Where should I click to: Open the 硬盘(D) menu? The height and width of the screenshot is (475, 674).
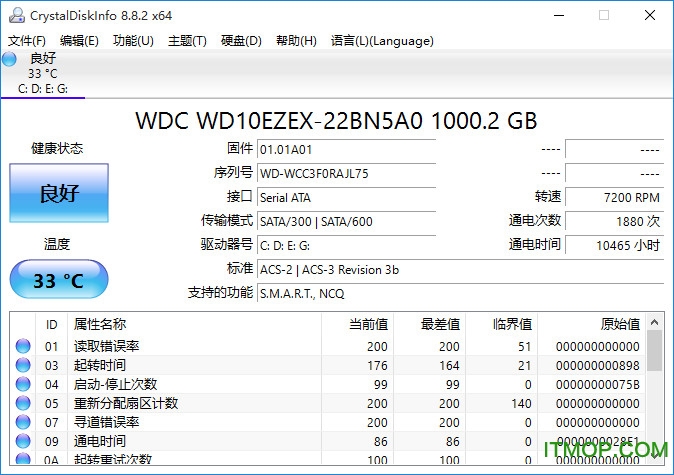tap(241, 41)
